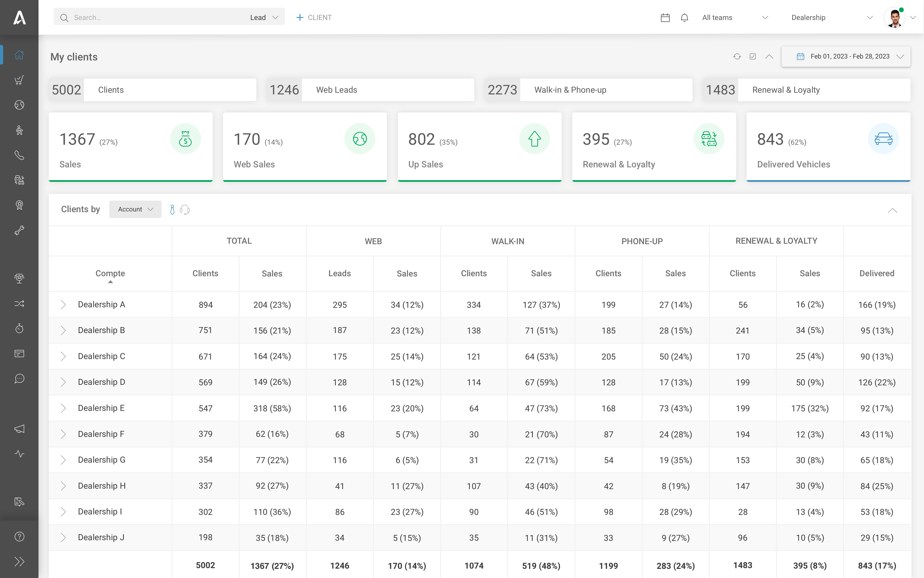Image resolution: width=924 pixels, height=578 pixels.
Task: Click the app logo at top left
Action: click(19, 18)
